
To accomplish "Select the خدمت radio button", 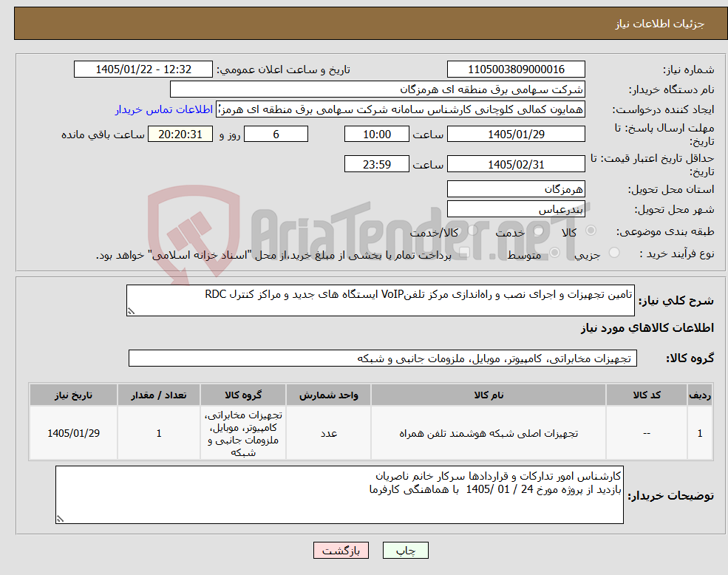I will pos(538,231).
